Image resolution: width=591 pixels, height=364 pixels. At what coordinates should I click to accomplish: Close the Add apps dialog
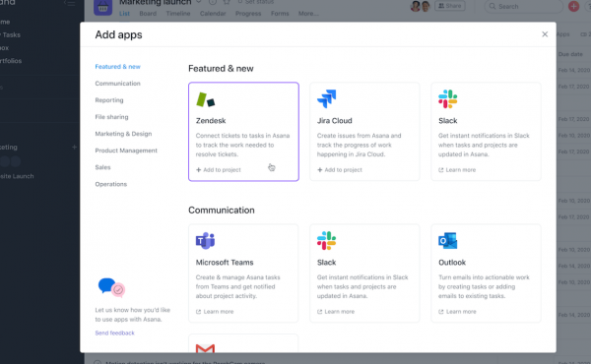(x=545, y=34)
